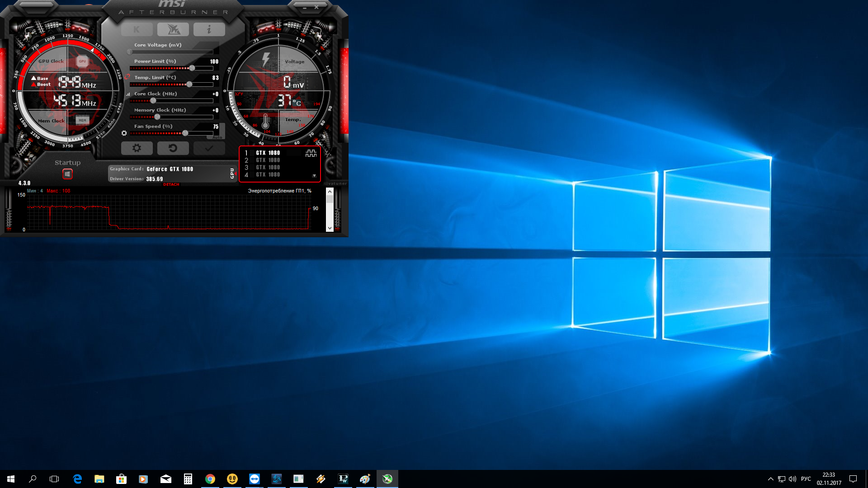Screen dimensions: 868x488
Task: Click the GPU selector side button
Action: (232, 174)
